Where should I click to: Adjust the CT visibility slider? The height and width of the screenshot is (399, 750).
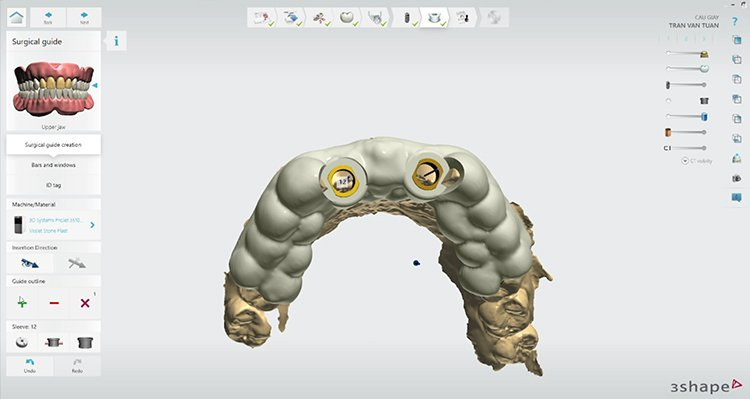pos(685,148)
